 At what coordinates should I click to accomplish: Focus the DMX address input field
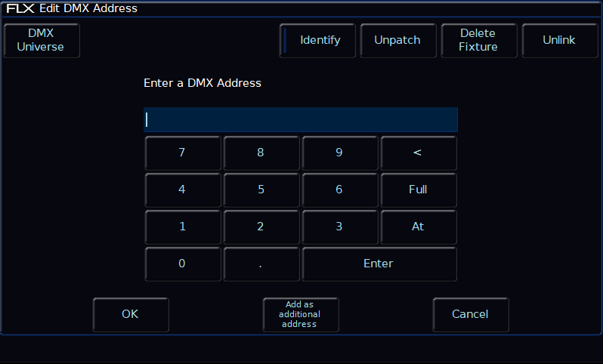[x=301, y=120]
